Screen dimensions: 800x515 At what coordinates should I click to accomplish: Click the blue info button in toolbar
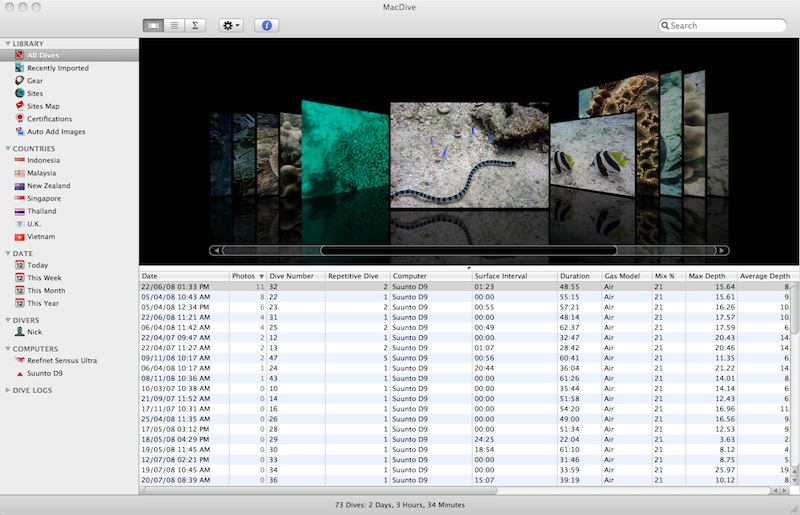click(x=267, y=25)
